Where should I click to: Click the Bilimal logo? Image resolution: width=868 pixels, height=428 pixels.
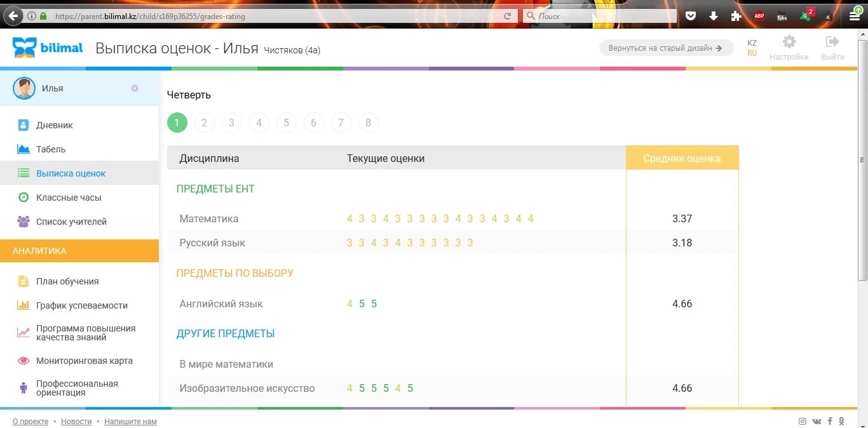[48, 48]
